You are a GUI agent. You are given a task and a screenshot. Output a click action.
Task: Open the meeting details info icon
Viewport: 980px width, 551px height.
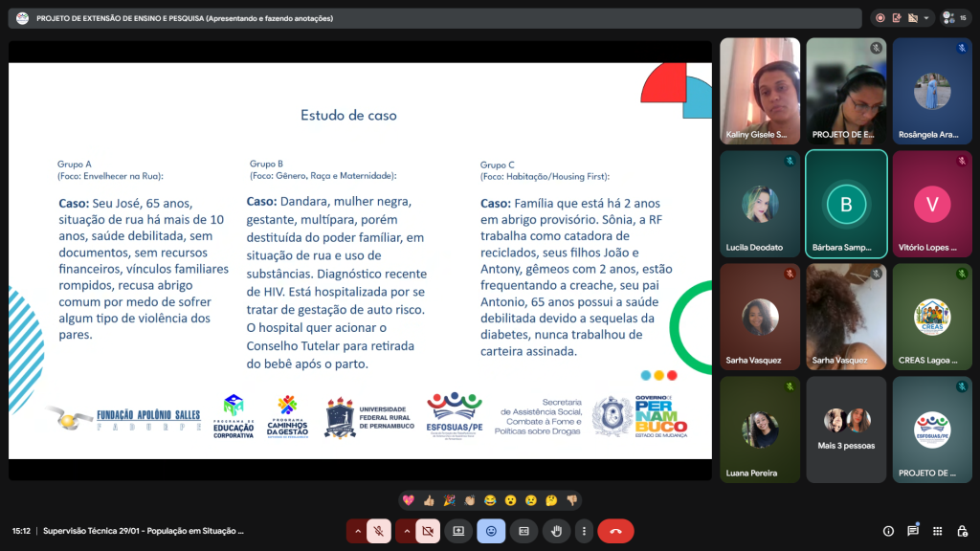click(x=888, y=531)
